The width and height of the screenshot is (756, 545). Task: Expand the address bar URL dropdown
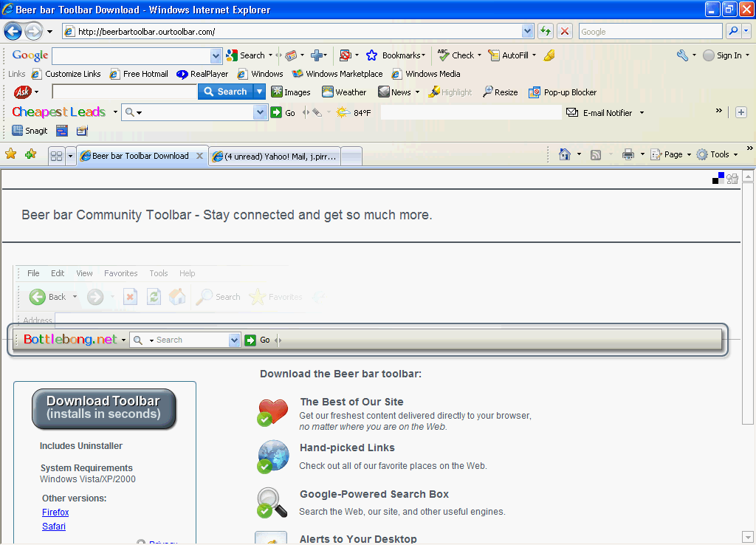click(527, 31)
